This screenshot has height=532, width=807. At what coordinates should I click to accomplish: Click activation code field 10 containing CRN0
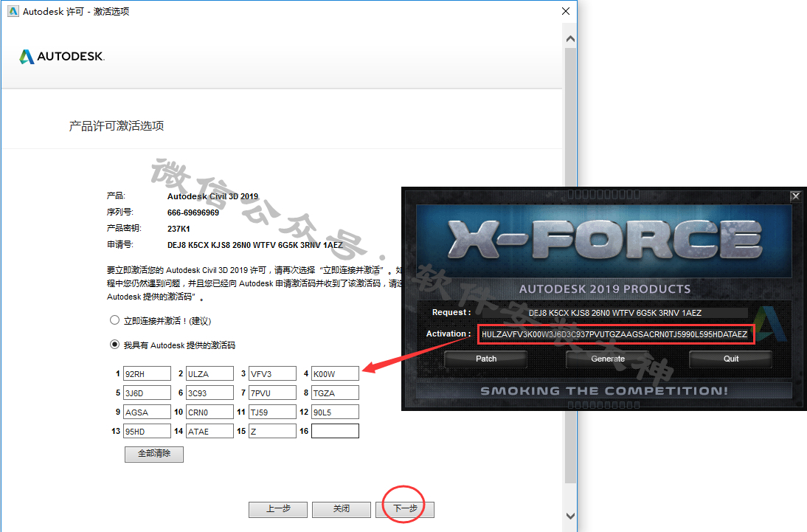click(x=210, y=412)
